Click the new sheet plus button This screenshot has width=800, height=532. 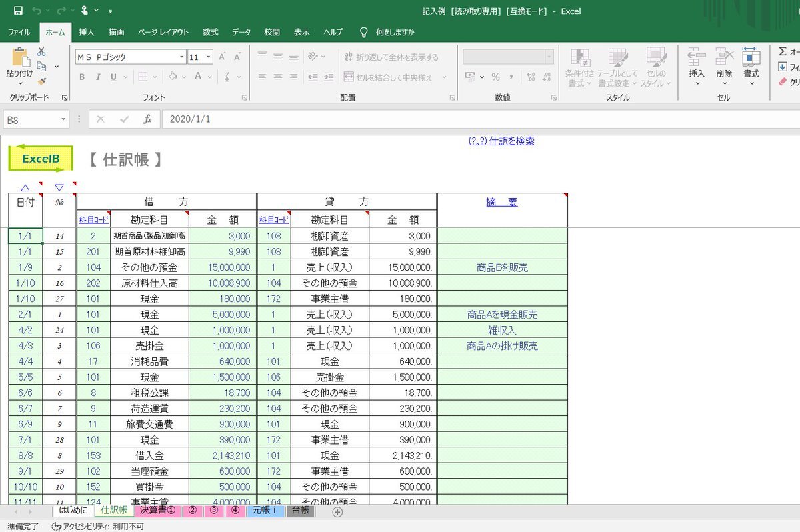coord(337,512)
